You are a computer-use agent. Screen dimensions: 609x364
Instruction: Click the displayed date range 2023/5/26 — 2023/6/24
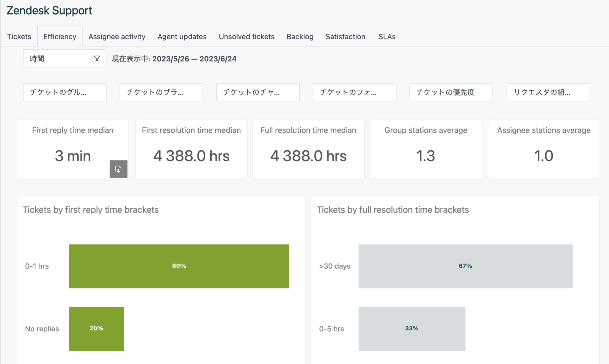[195, 59]
